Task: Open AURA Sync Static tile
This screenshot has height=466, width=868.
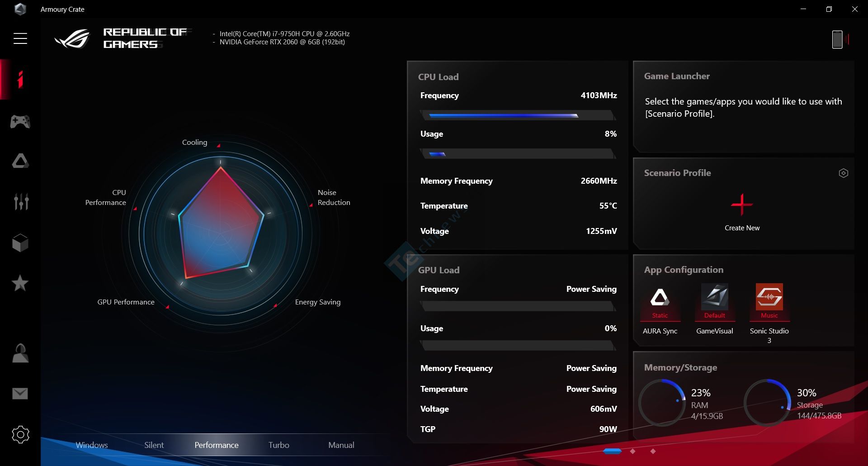Action: (x=660, y=302)
